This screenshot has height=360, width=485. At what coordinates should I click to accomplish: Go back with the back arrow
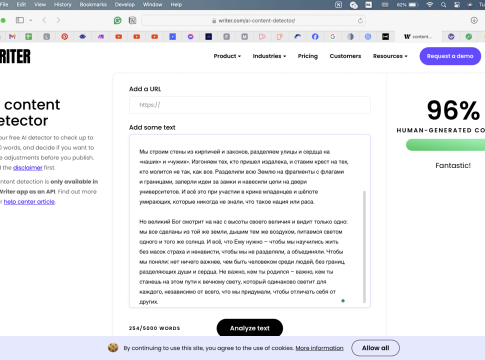click(44, 20)
